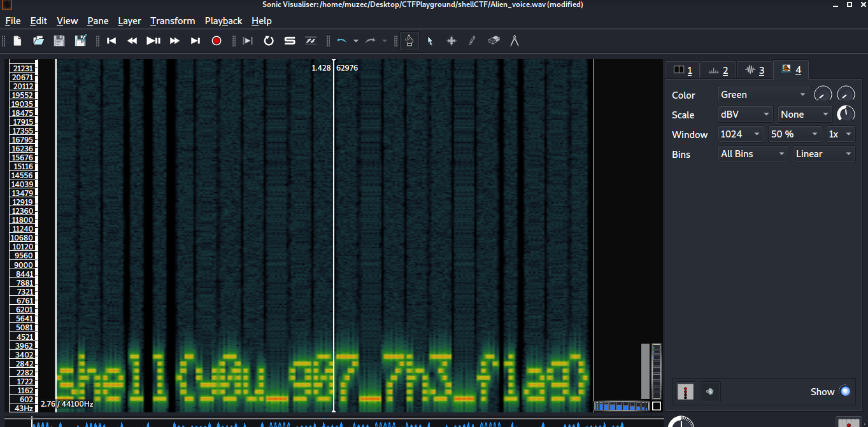868x427 pixels.
Task: Create a new session document
Action: coord(17,41)
